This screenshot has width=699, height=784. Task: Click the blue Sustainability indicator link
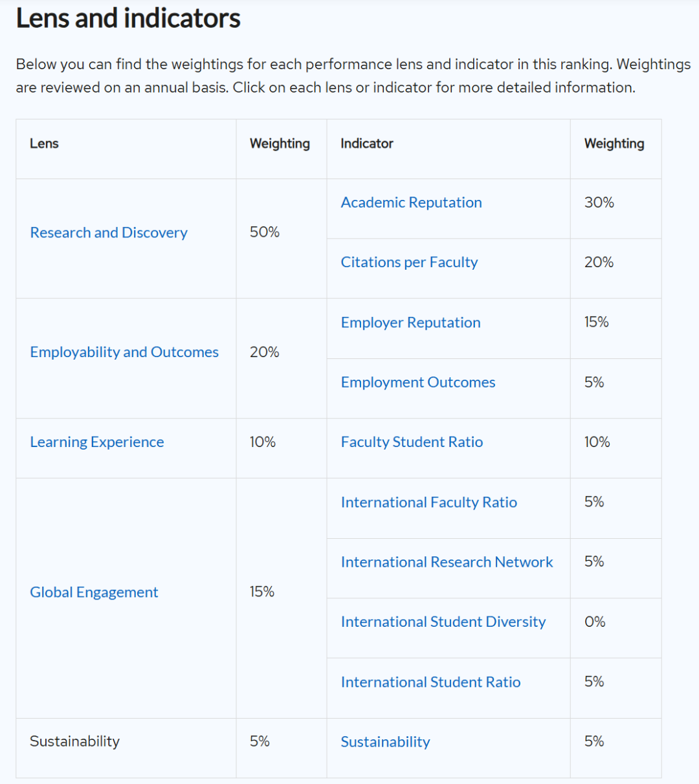pos(385,743)
